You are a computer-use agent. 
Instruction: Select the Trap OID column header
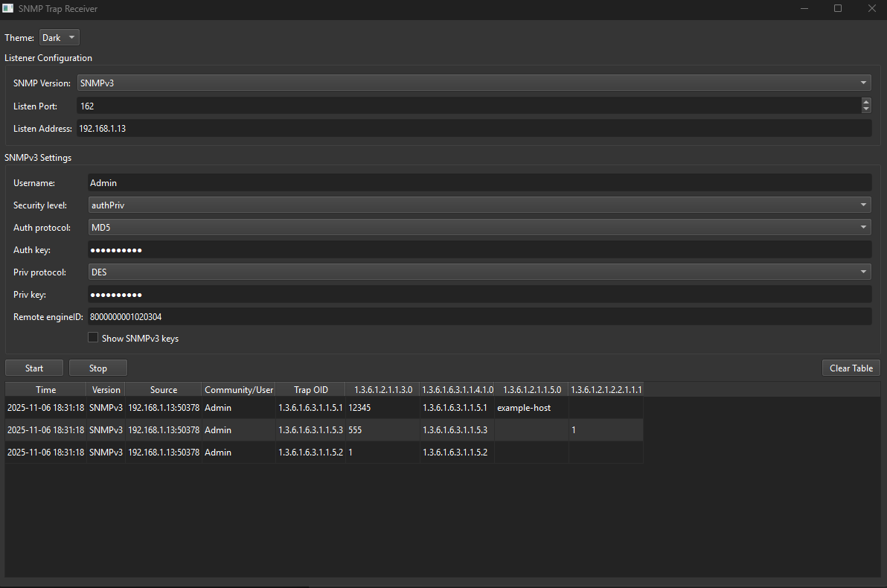(x=310, y=389)
